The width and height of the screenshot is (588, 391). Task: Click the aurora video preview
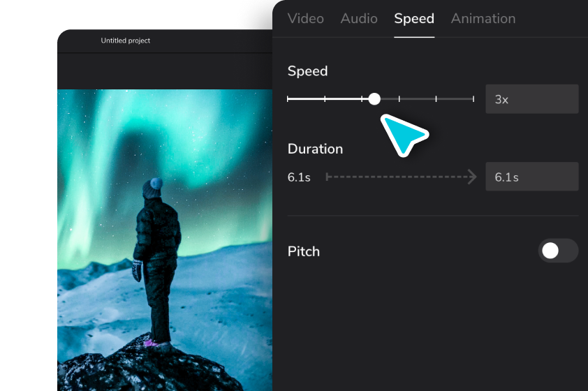click(165, 240)
